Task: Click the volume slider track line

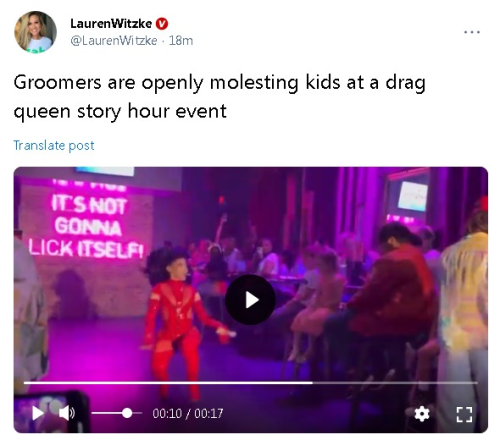Action: 117,413
